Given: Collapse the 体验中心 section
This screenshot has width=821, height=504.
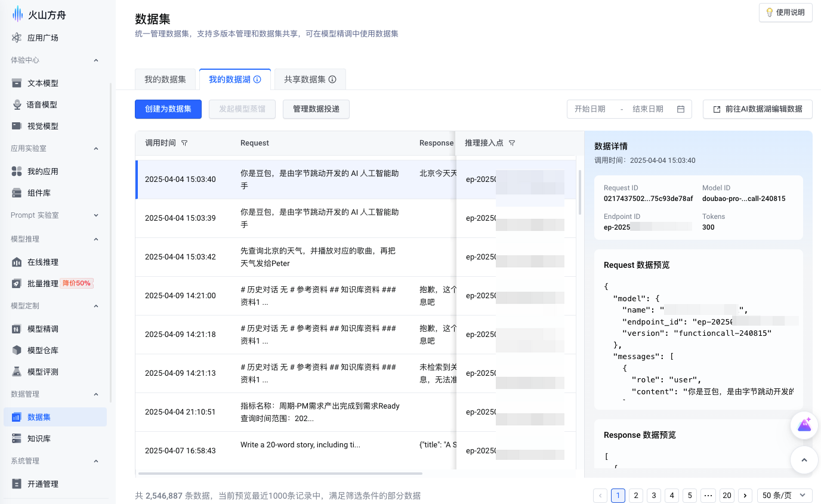Looking at the screenshot, I should [x=96, y=60].
